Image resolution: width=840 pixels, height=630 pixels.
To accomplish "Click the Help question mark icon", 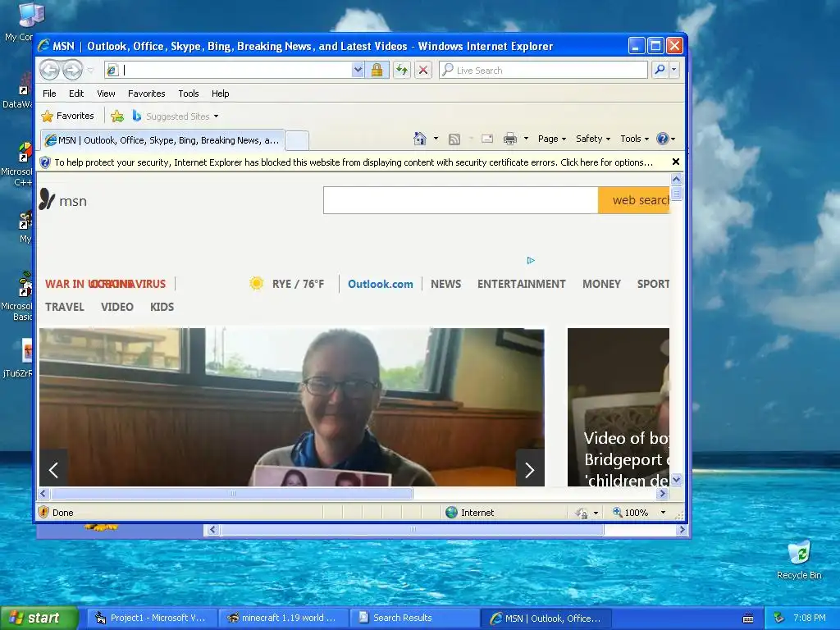I will point(663,139).
